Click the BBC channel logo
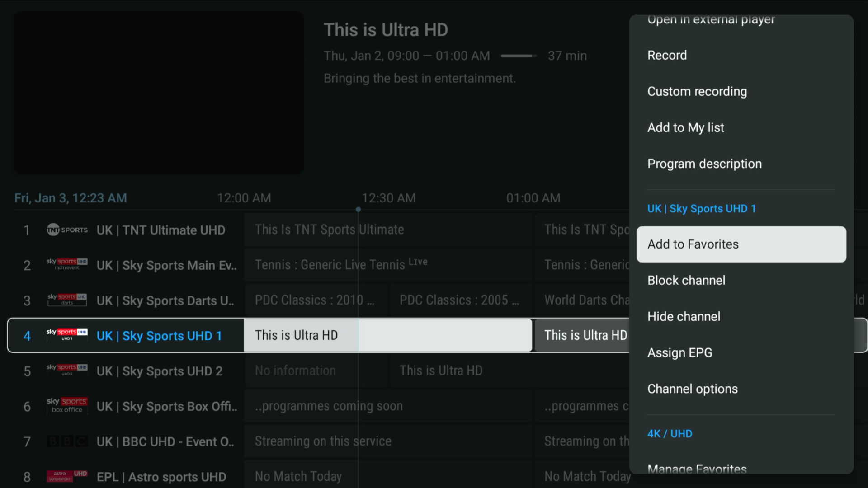 coord(67,441)
